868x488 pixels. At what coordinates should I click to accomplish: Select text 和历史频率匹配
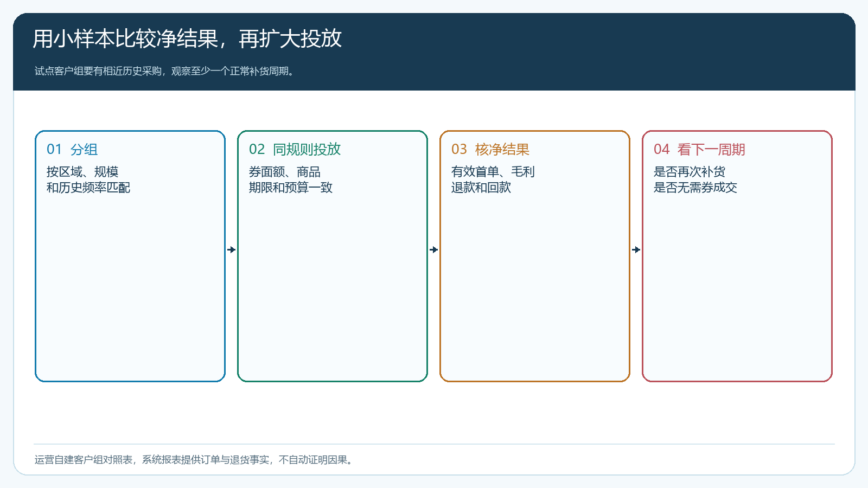(x=88, y=188)
